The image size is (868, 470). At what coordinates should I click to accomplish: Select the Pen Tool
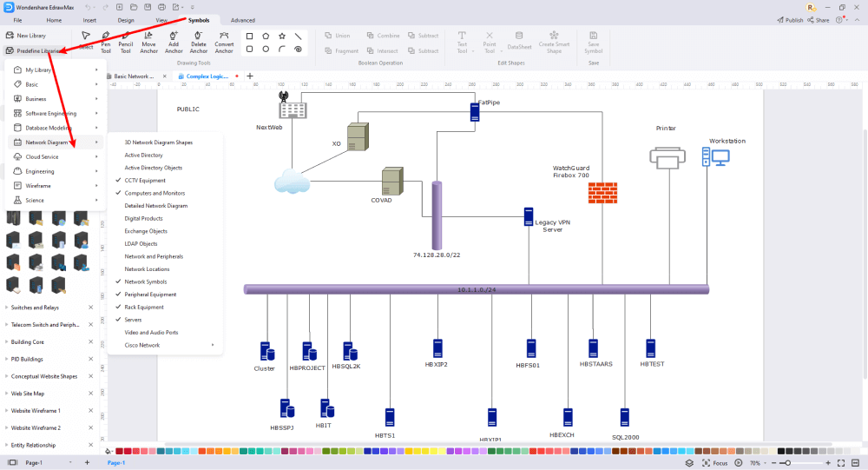(106, 42)
